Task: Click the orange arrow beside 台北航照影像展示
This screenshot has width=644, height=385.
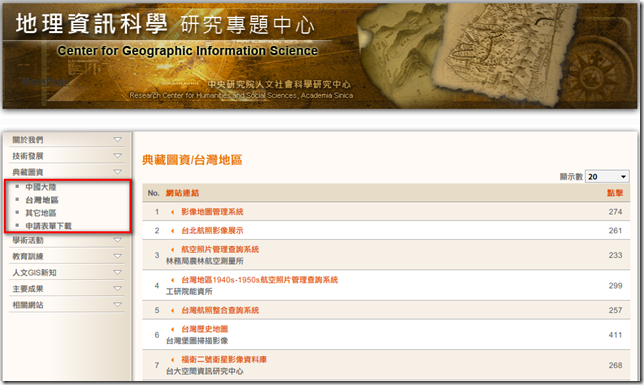Action: (x=172, y=231)
